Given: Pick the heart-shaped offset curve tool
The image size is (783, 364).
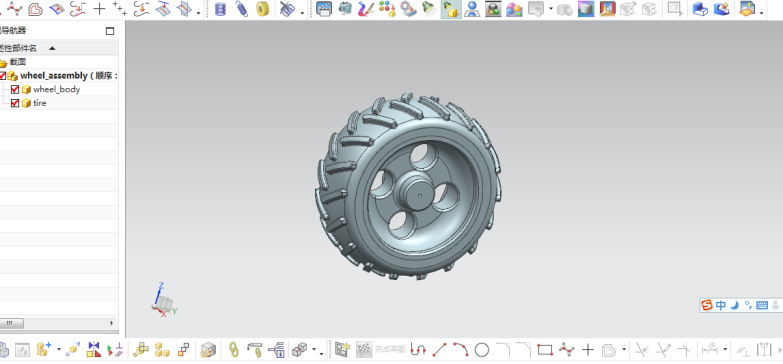Looking at the screenshot, I should point(35,8).
